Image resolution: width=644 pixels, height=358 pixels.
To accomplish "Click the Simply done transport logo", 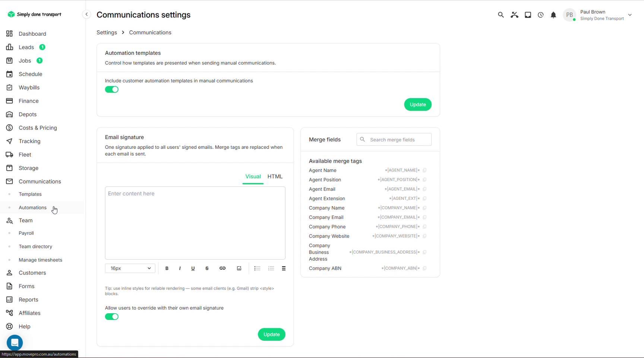I will click(x=34, y=15).
